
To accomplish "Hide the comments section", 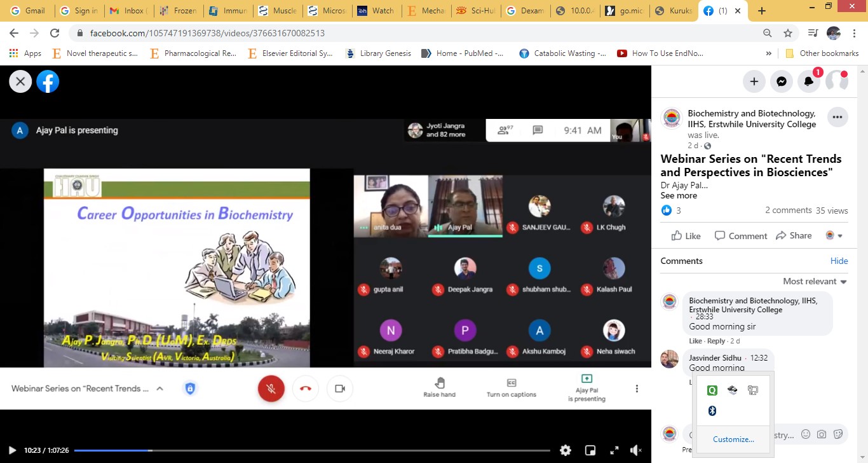I will click(839, 261).
